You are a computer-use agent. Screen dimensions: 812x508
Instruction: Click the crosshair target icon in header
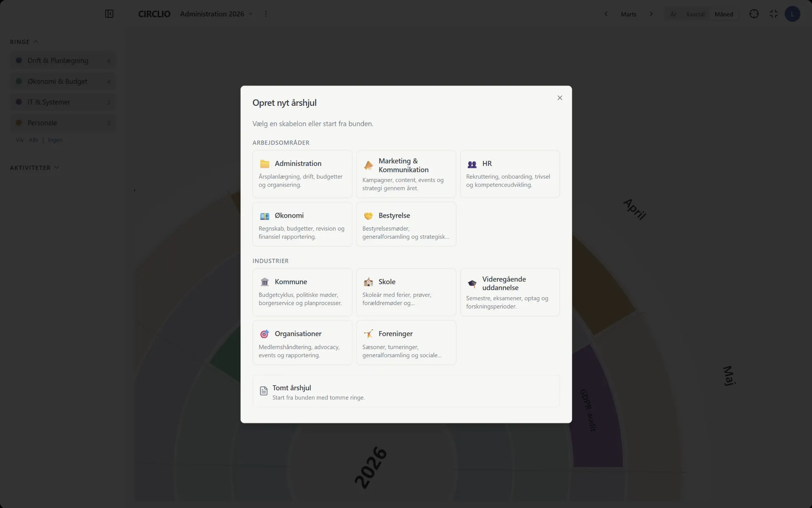pos(754,14)
